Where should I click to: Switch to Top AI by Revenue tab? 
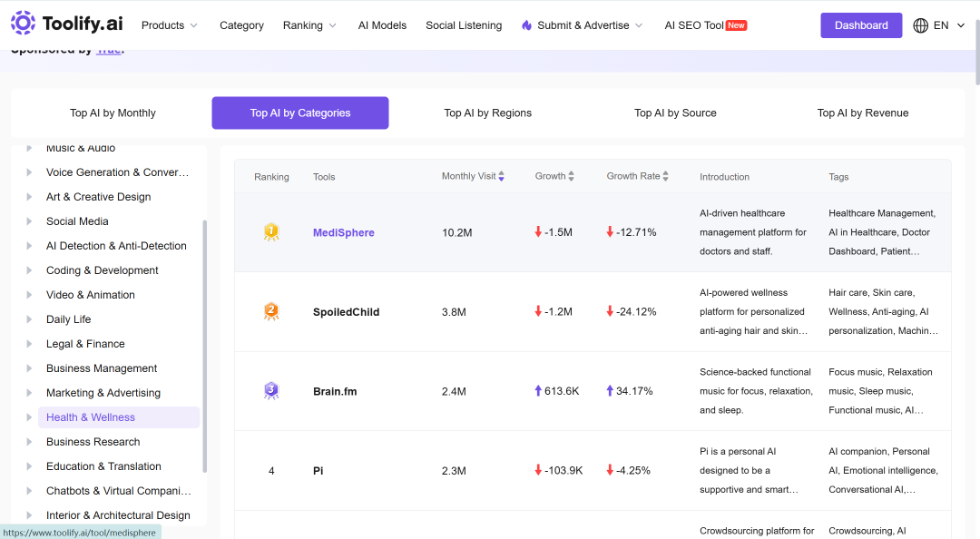863,113
